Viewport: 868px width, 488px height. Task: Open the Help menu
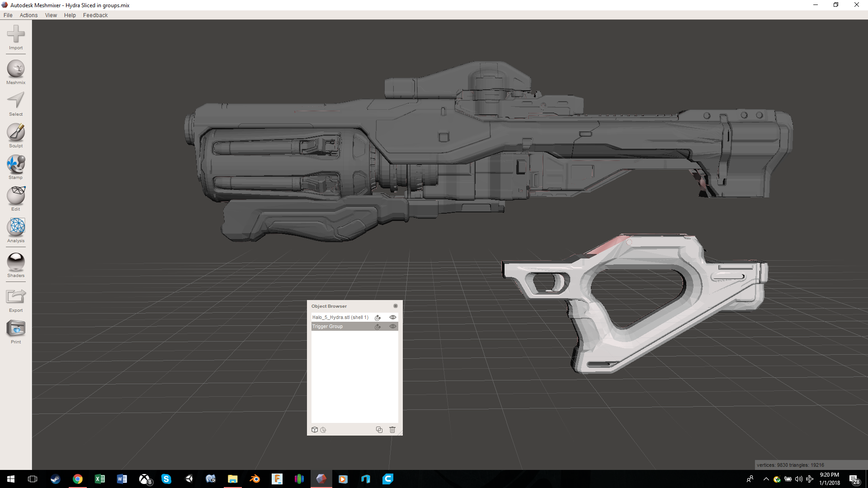click(x=70, y=15)
